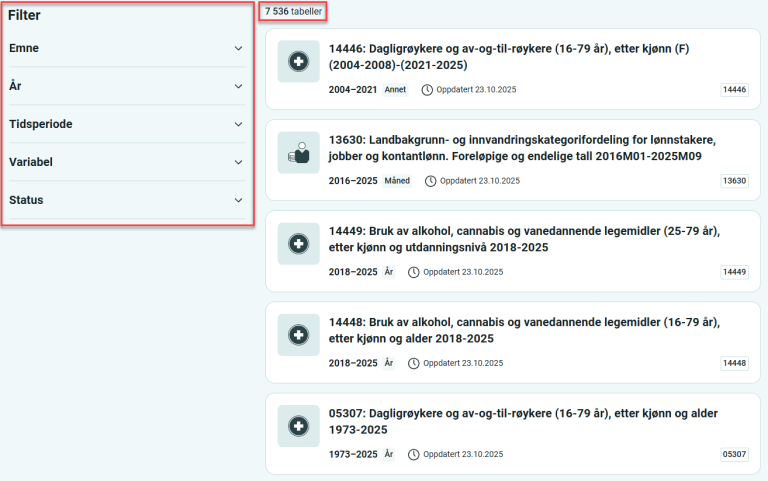
Task: Open table 13630 Landbakgrunn- og innvandringskategorifordeling
Action: (522, 148)
